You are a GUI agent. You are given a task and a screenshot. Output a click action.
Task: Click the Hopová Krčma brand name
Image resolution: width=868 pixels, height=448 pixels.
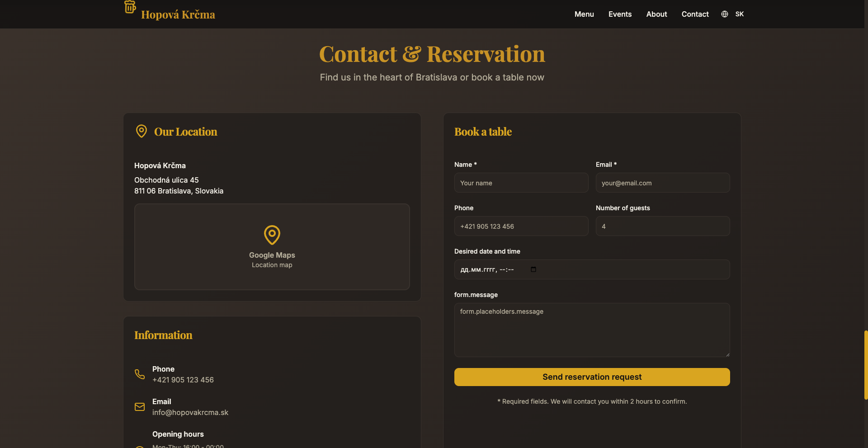[178, 15]
